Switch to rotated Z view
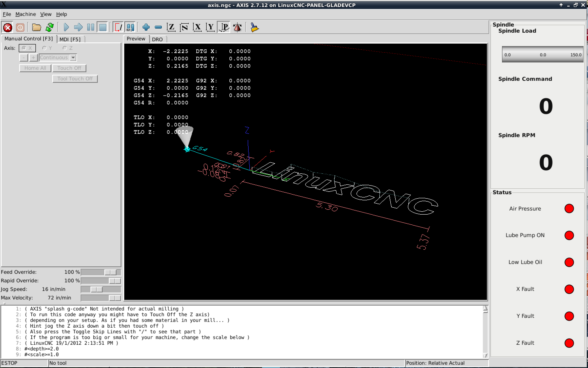The width and height of the screenshot is (588, 368). tap(184, 28)
